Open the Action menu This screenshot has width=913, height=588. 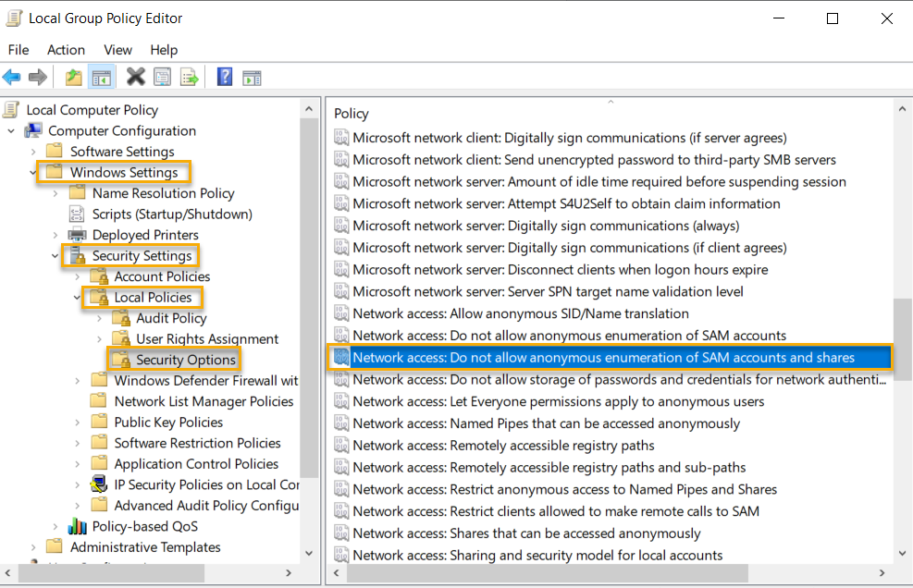66,50
